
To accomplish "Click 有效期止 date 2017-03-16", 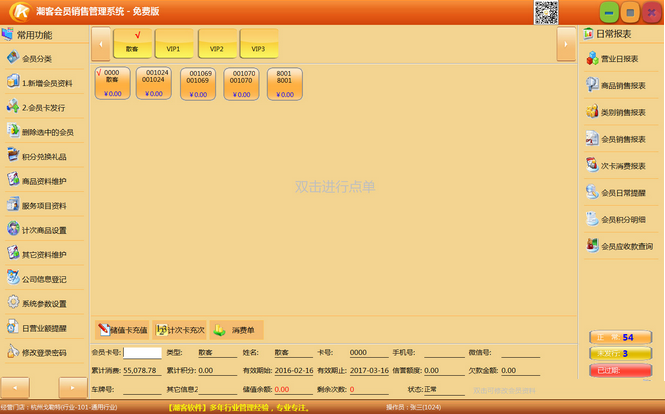I will click(x=369, y=370).
